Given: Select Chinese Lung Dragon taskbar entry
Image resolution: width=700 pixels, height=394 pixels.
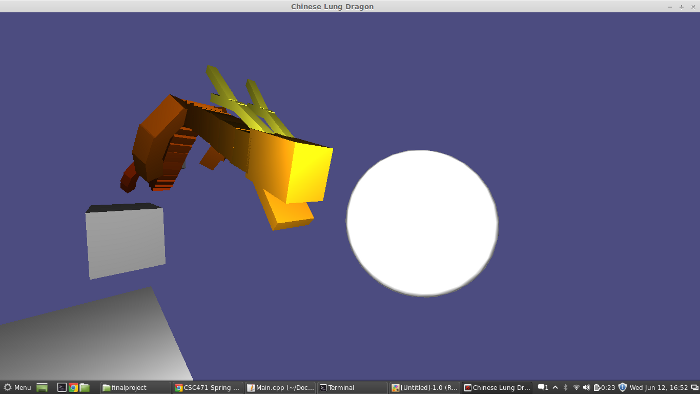Looking at the screenshot, I should pyautogui.click(x=497, y=387).
